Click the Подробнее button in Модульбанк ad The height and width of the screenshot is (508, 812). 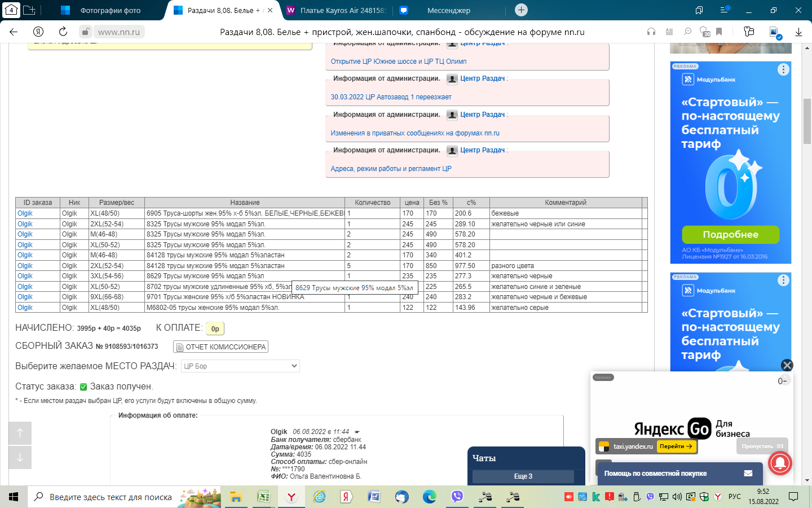[730, 234]
